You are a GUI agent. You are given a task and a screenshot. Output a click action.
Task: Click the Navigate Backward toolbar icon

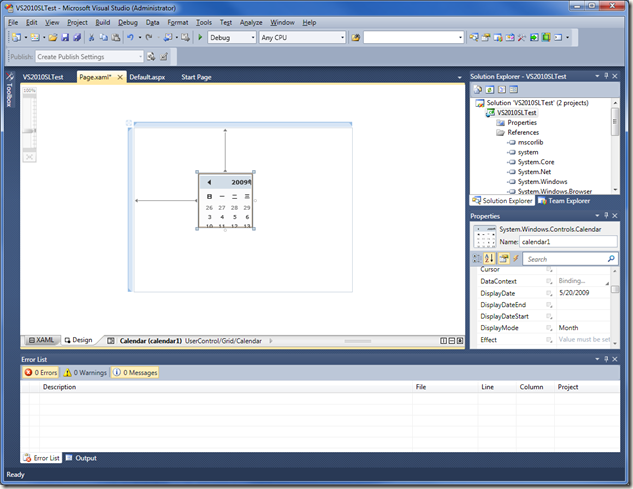tap(168, 38)
